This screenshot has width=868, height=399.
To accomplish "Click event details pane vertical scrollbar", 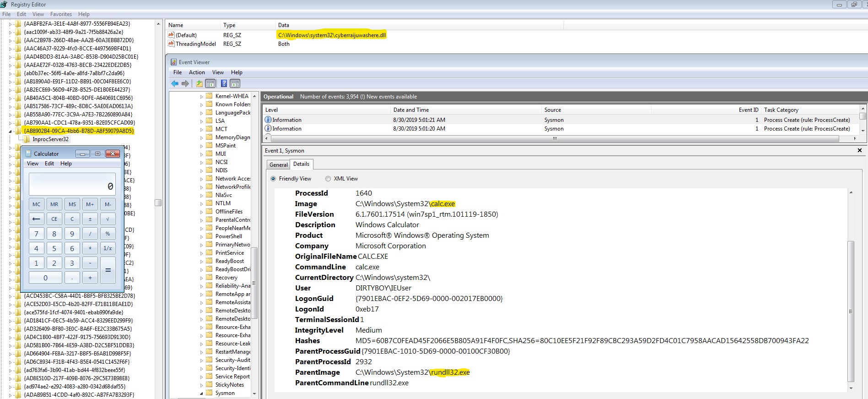I will click(x=851, y=312).
